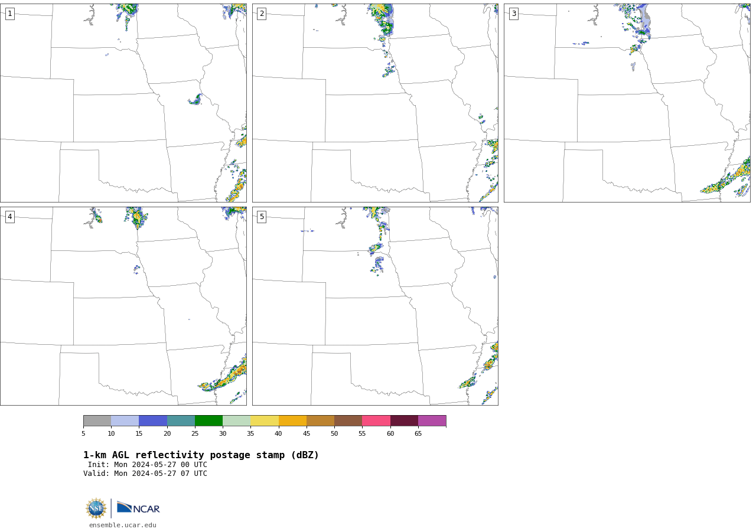
Task: Click the colorbar tick label 30
Action: click(223, 434)
